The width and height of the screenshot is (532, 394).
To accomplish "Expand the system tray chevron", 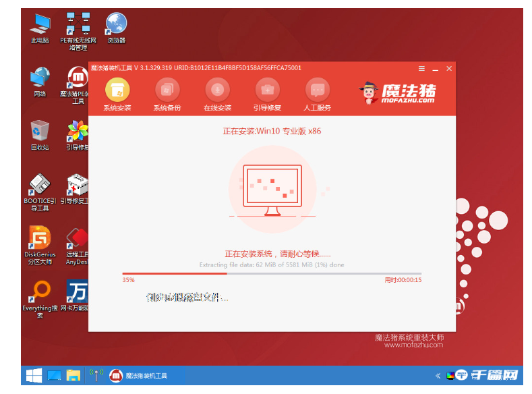I will (x=438, y=376).
